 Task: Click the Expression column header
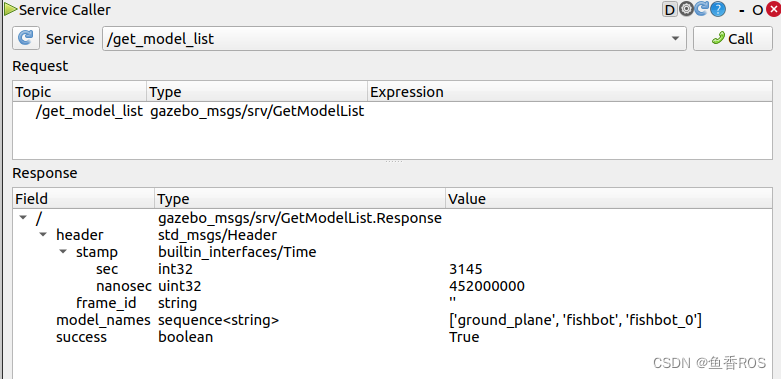tap(570, 92)
